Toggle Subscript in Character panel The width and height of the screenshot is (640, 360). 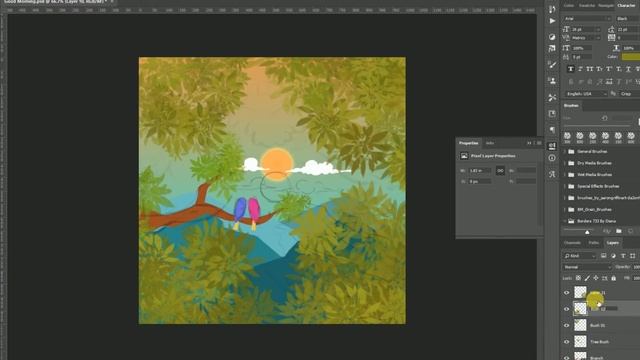618,69
